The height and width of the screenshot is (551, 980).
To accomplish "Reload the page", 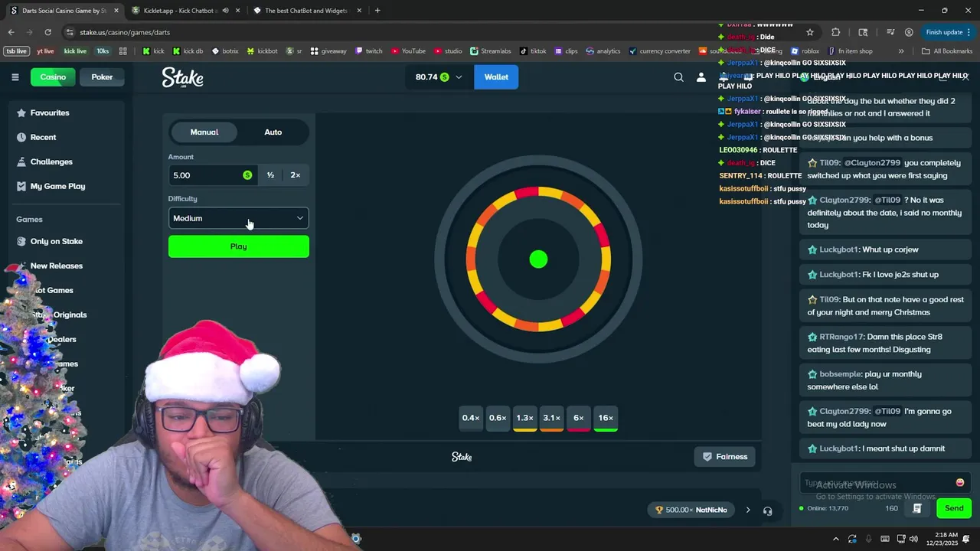I will coord(47,32).
